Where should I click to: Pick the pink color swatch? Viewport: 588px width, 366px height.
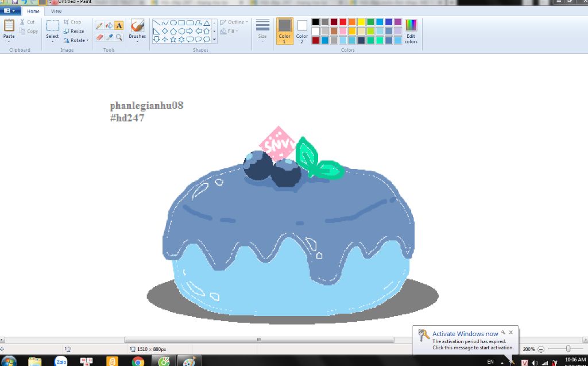343,31
